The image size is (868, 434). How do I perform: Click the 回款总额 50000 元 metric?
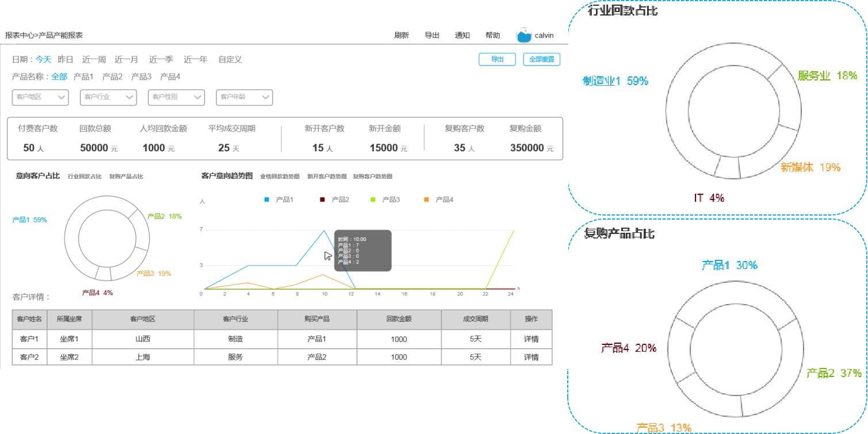tap(98, 138)
